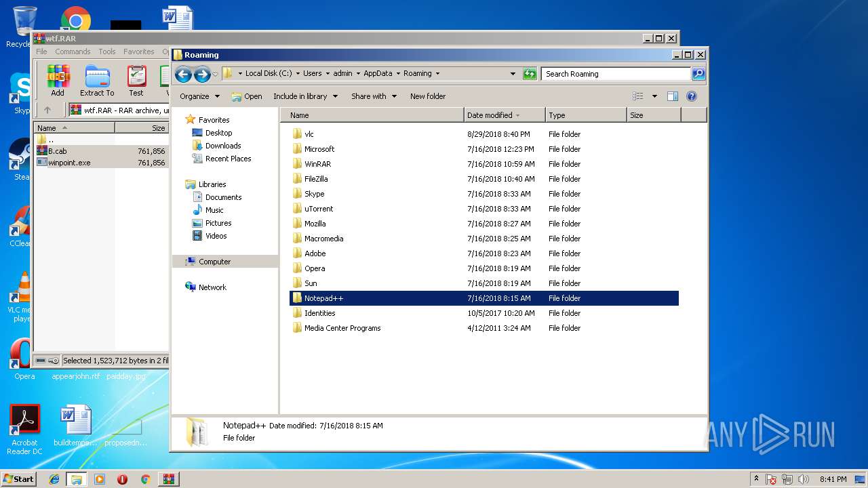
Task: Toggle the preview pane icon
Action: click(x=672, y=96)
